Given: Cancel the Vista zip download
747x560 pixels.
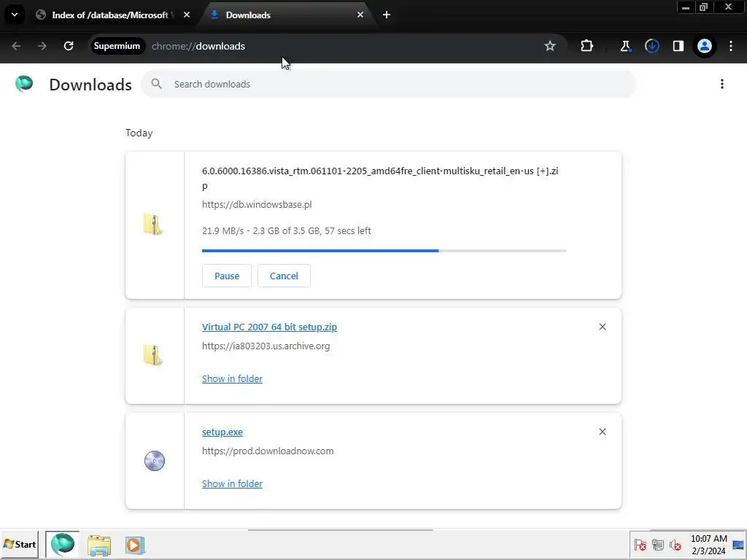Looking at the screenshot, I should tap(284, 276).
